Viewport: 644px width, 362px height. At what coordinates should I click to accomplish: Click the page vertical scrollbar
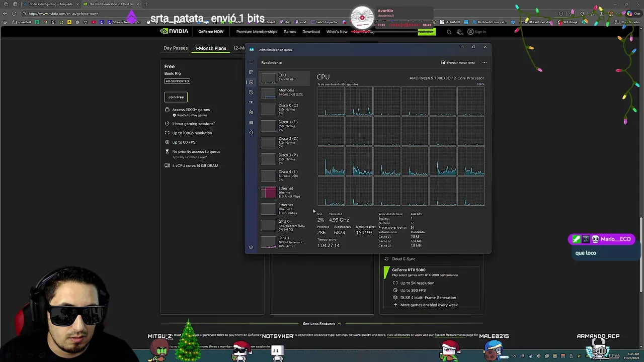pos(641,254)
